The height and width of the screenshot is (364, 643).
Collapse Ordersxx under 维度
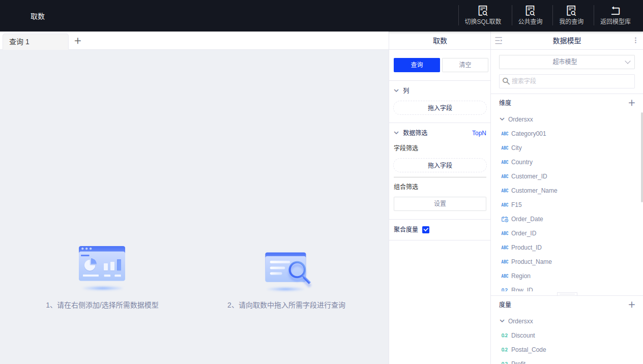(x=502, y=119)
